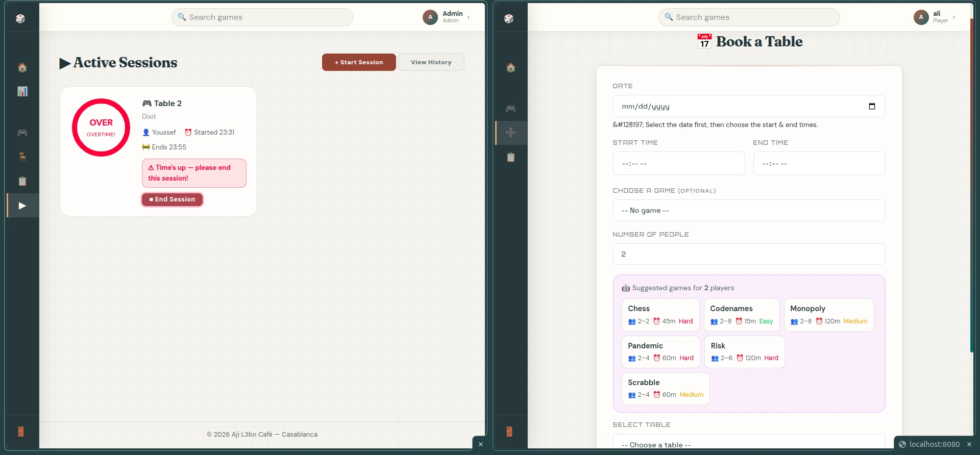Screen dimensions: 980x455
Task: Set the Start Time field
Action: click(679, 163)
